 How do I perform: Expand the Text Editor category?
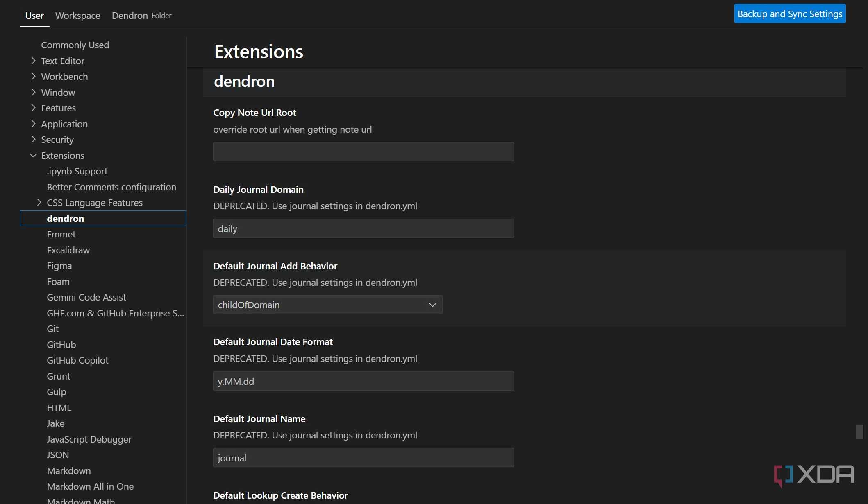(x=34, y=61)
